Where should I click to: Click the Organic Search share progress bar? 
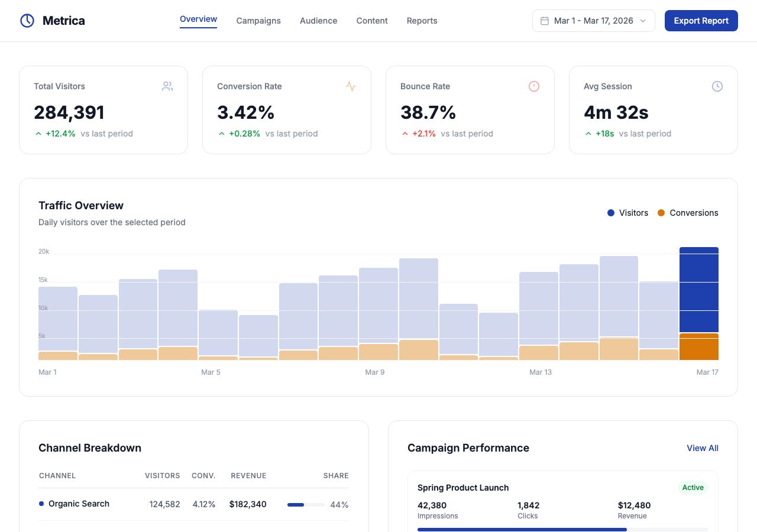click(x=306, y=505)
